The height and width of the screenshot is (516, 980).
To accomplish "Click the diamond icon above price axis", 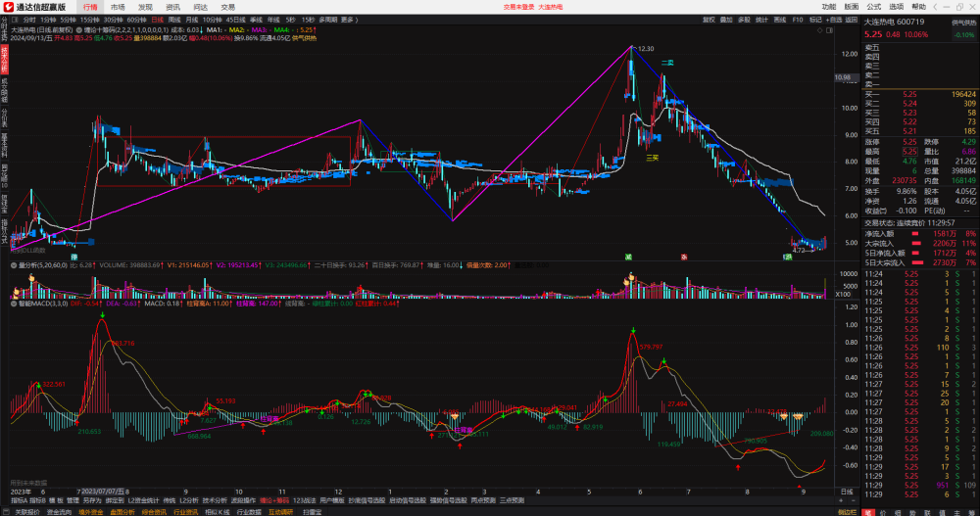I will (x=819, y=30).
